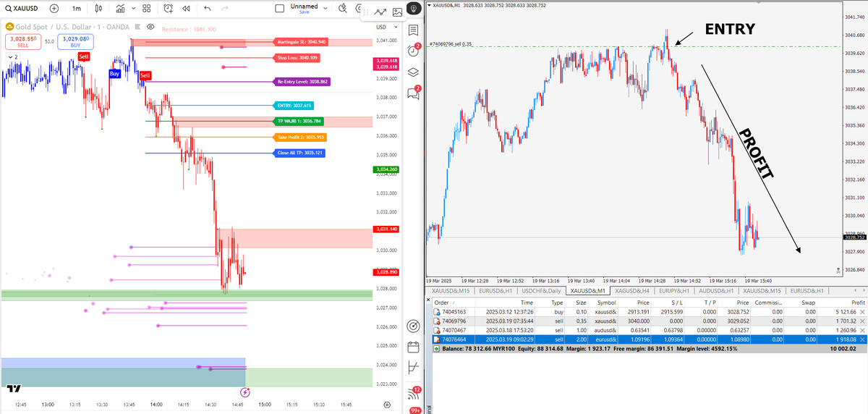Switch to the USDCHF&,Daily chart tab

click(x=541, y=291)
